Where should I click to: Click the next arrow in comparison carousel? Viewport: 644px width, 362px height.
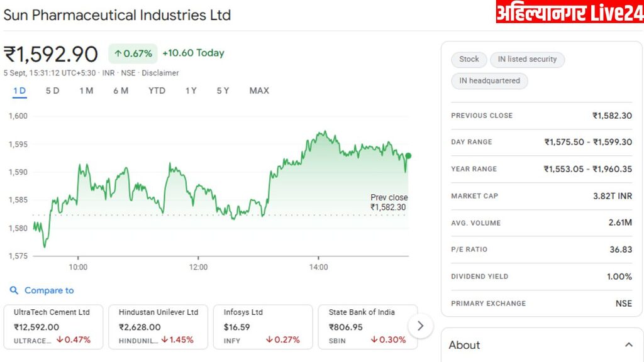[421, 326]
